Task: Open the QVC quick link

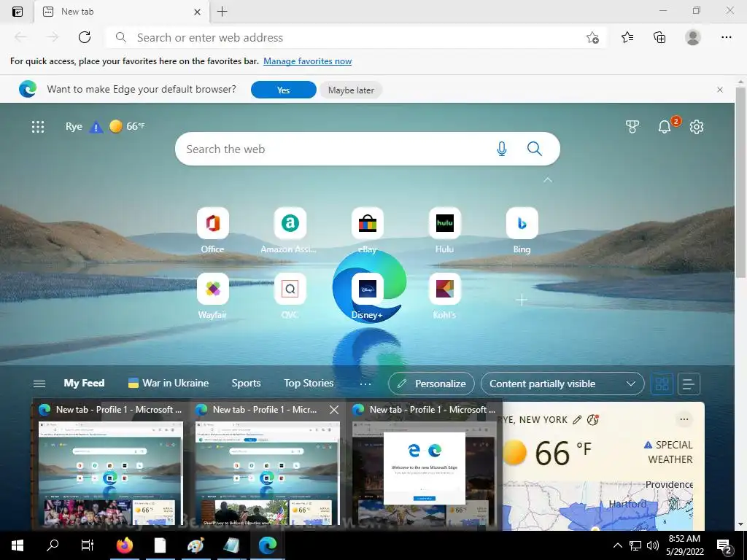Action: 290,296
